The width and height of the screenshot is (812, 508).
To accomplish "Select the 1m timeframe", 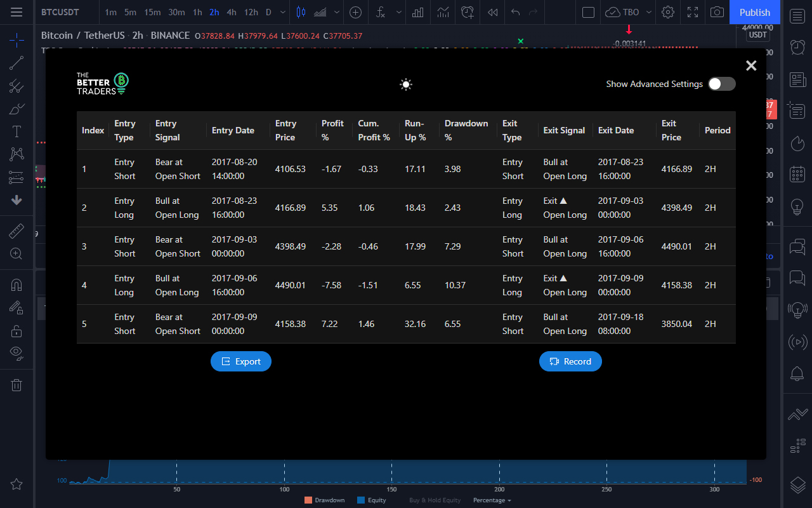I will click(111, 12).
